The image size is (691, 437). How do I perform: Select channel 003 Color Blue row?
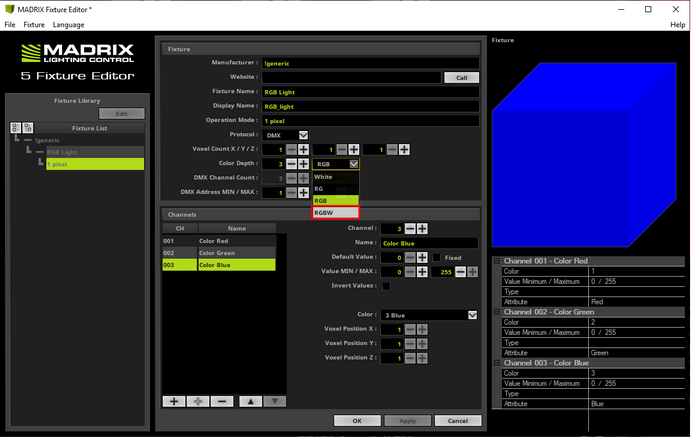pyautogui.click(x=219, y=265)
